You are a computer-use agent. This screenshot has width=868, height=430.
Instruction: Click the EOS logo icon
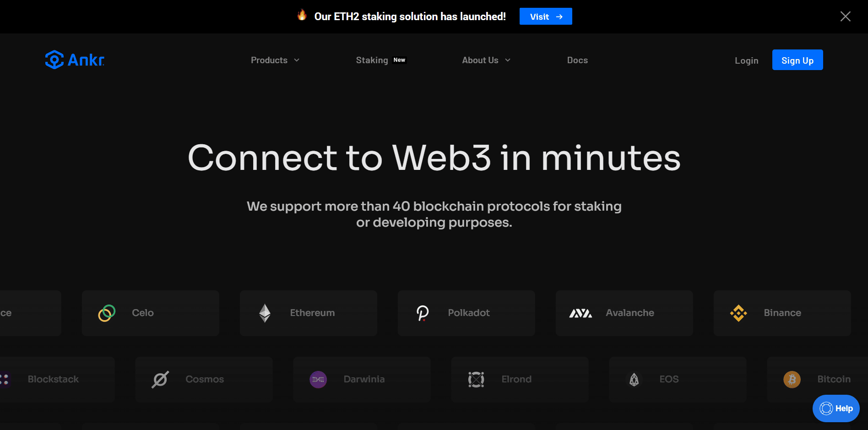[x=634, y=380]
